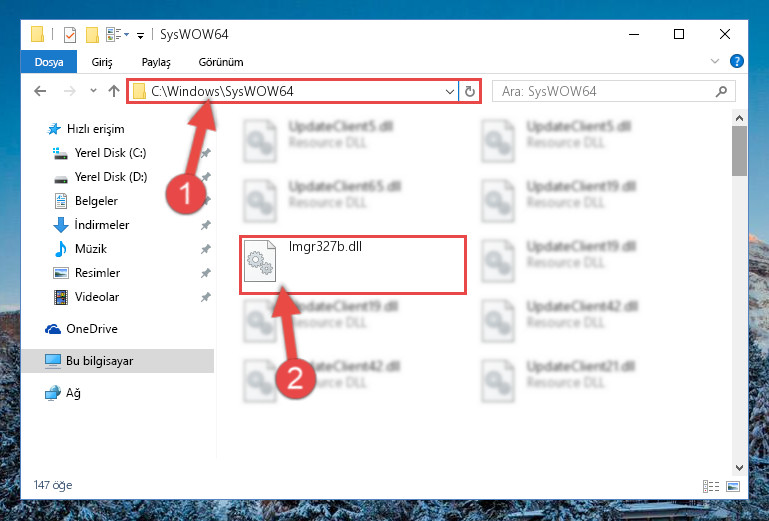Click the address bar path C:\Windows\SysWOW64
The width and height of the screenshot is (769, 521).
(x=222, y=91)
